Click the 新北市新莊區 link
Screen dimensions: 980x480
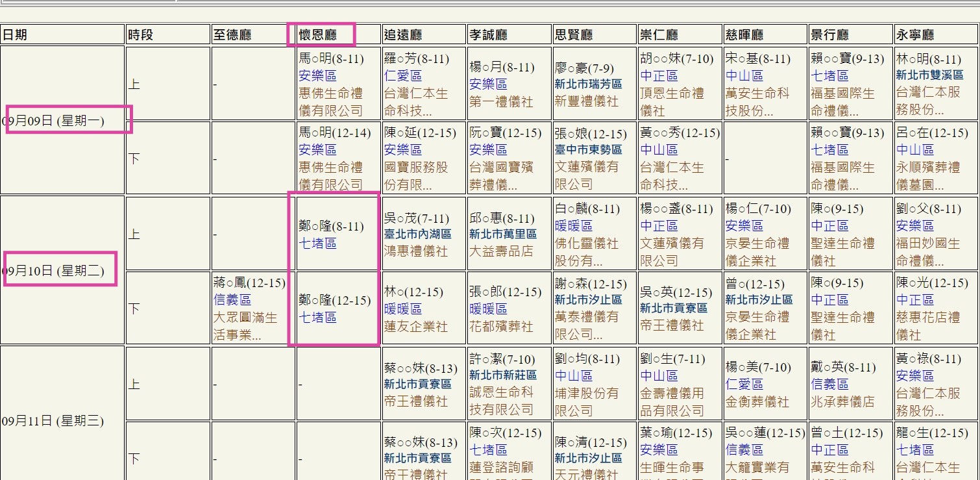point(503,375)
